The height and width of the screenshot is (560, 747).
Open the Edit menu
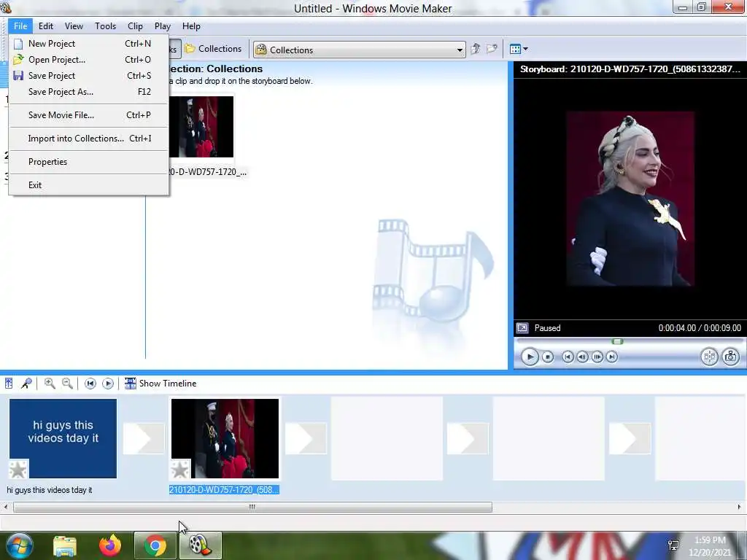tap(46, 26)
